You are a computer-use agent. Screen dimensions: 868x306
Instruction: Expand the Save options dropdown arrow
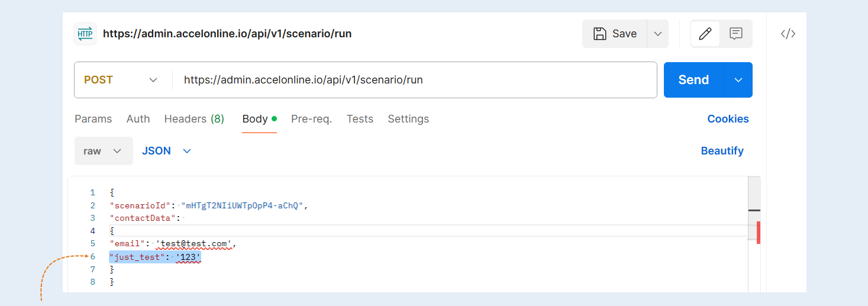coord(657,34)
